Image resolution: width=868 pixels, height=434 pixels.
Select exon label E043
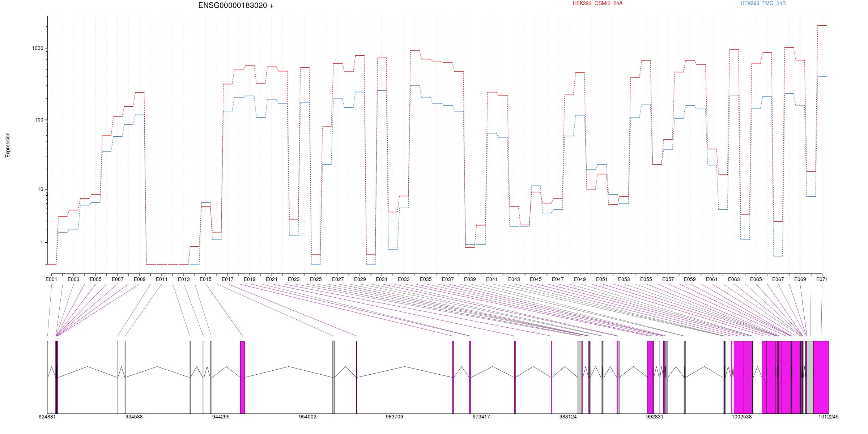point(514,279)
